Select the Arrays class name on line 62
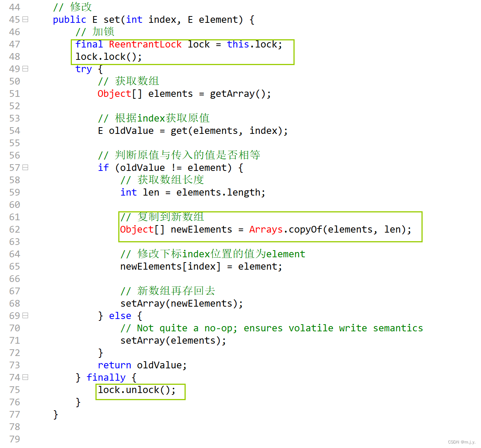Screen dimensions: 481x448 pos(266,229)
